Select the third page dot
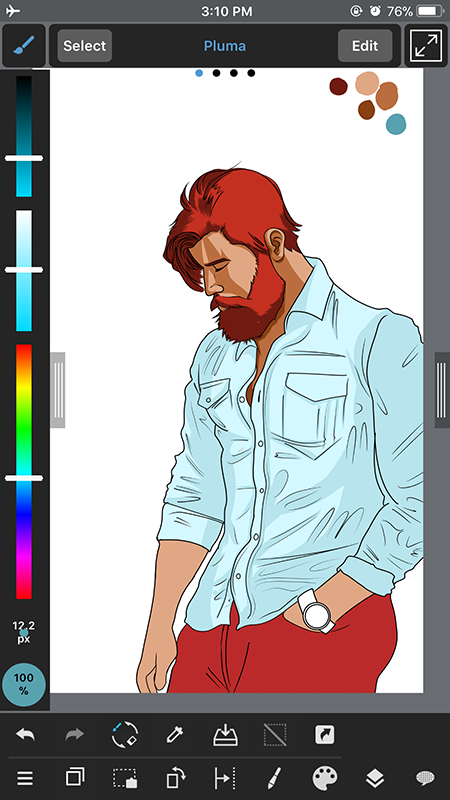The height and width of the screenshot is (800, 450). [234, 73]
